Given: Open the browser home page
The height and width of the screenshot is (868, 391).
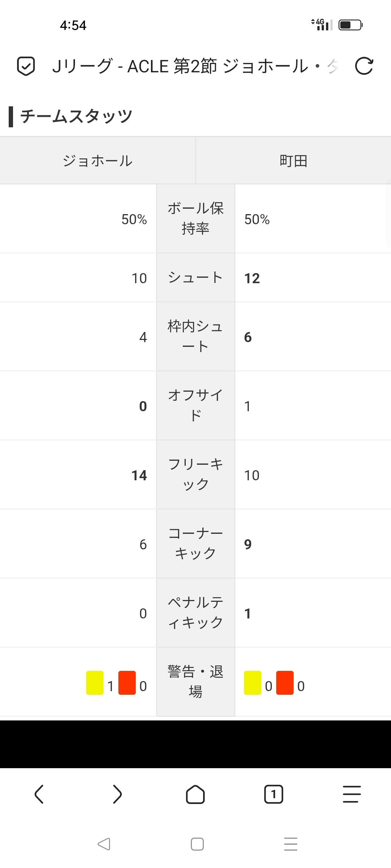Looking at the screenshot, I should click(x=195, y=794).
